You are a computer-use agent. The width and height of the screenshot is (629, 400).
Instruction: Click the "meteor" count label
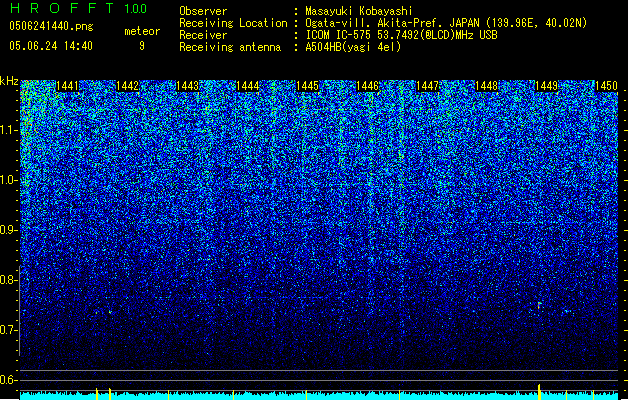(x=142, y=31)
